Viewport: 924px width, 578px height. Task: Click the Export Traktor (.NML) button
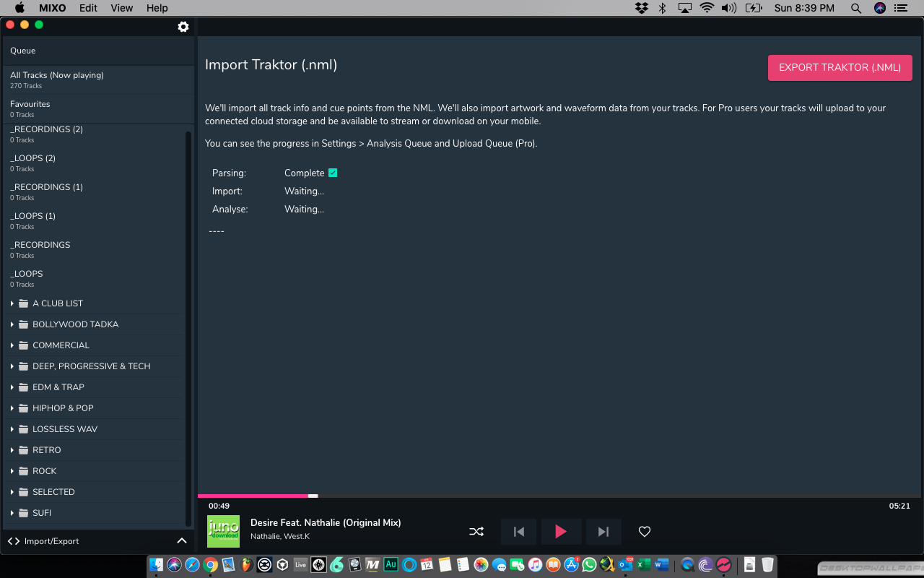click(840, 68)
